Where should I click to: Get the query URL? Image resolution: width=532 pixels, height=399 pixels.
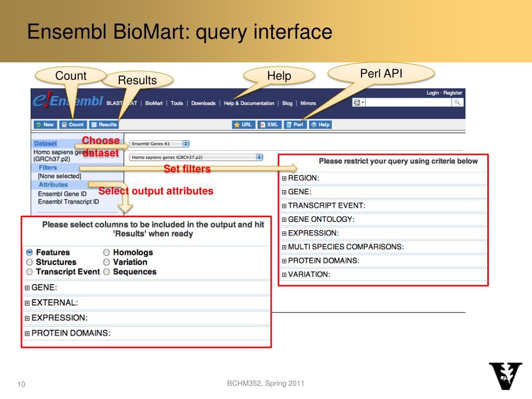[x=243, y=125]
